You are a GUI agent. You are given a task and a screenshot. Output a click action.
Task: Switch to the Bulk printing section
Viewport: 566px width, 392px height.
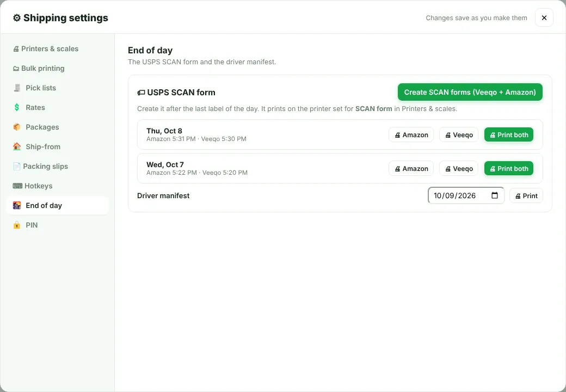click(57, 68)
